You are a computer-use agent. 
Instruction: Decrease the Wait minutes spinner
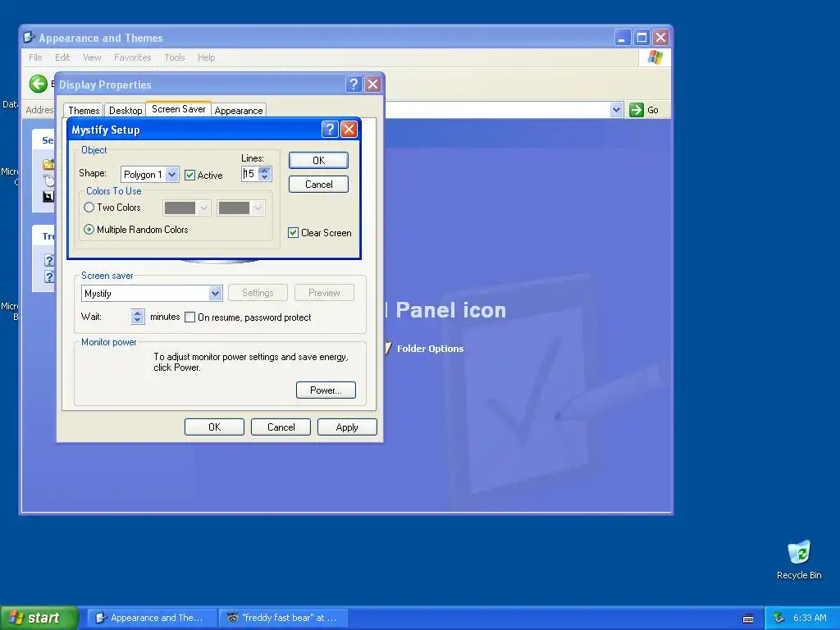(x=138, y=321)
